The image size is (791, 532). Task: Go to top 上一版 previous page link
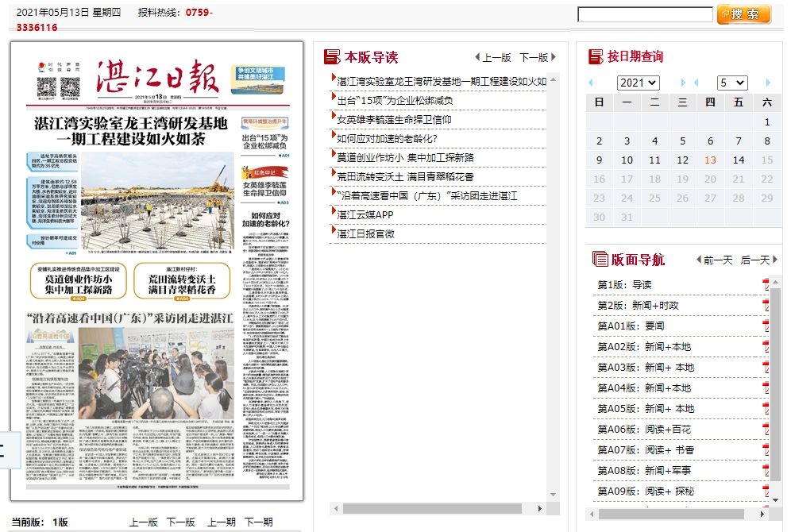[496, 57]
